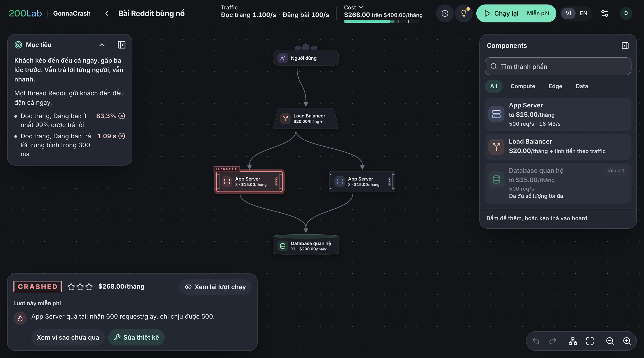The height and width of the screenshot is (358, 644).
Task: Select the All components filter
Action: (494, 86)
